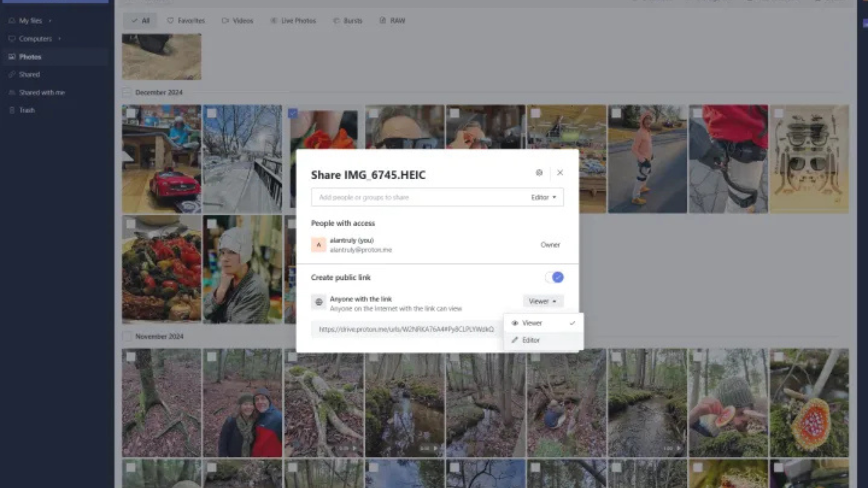Open share settings gear icon

[539, 173]
